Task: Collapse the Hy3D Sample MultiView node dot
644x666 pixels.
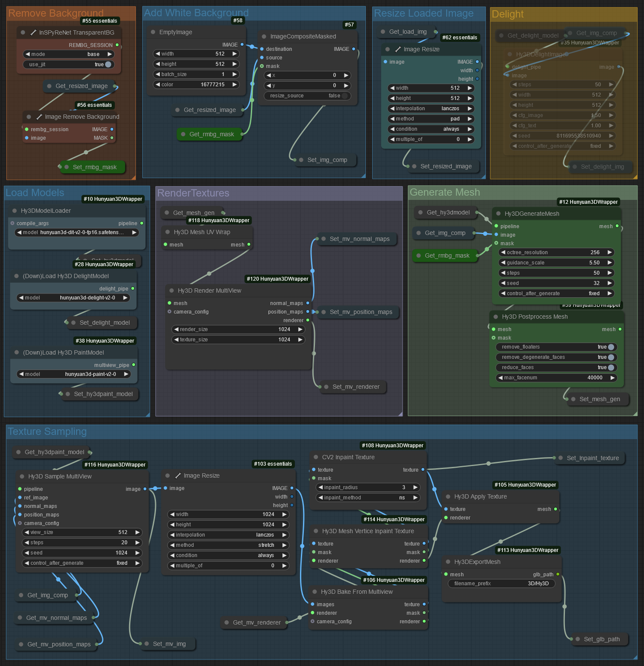Action: [22, 476]
